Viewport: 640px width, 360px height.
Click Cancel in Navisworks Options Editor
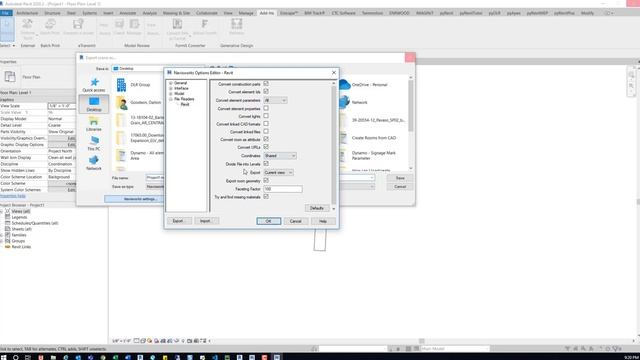(x=296, y=221)
